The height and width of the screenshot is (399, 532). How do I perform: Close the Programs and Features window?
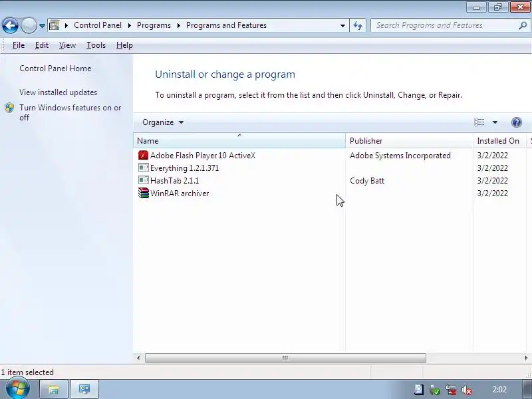[x=520, y=7]
